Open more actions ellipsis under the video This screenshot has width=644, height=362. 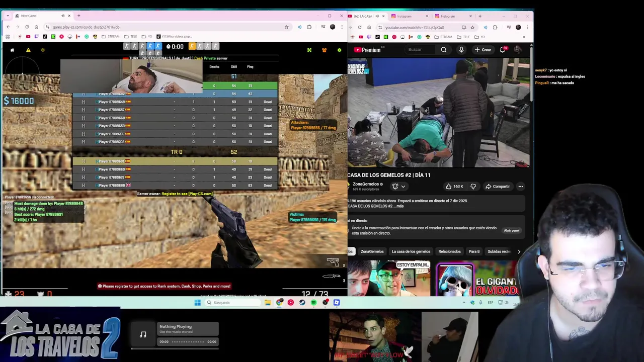(521, 187)
